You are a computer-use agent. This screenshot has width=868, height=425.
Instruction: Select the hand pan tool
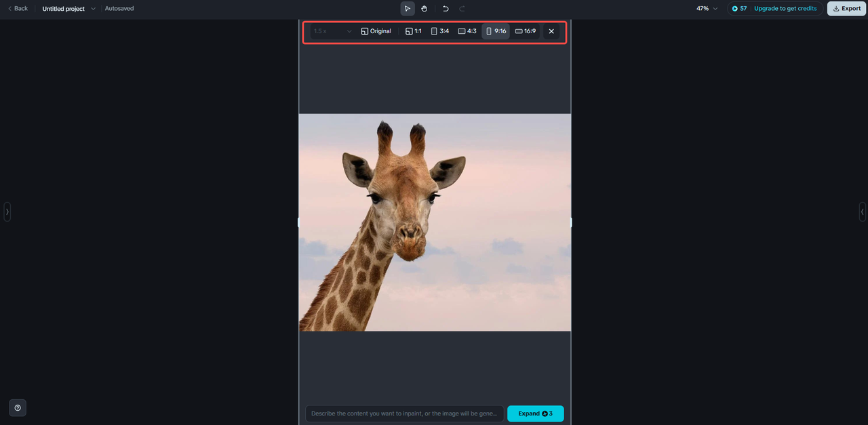pyautogui.click(x=425, y=9)
